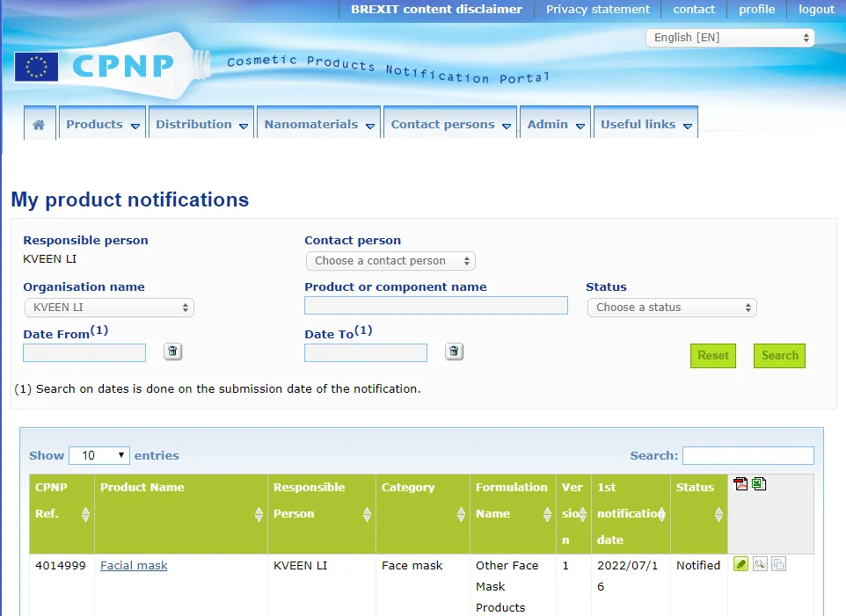Open the Privacy statement link
The width and height of the screenshot is (846, 616).
[x=598, y=9]
